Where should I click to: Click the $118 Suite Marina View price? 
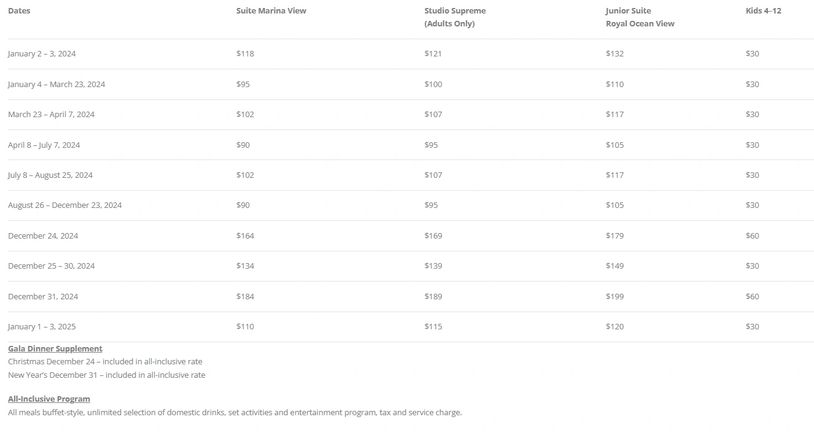click(245, 54)
